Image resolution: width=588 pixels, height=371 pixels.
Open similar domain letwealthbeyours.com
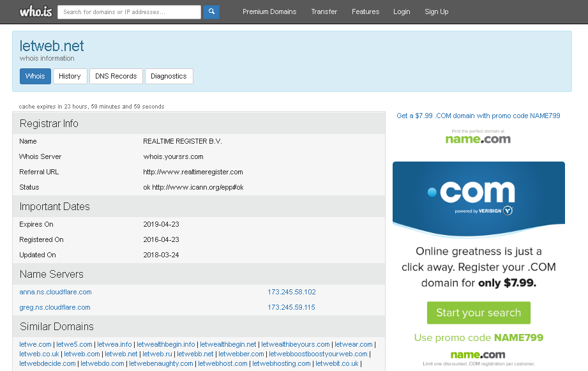point(296,344)
